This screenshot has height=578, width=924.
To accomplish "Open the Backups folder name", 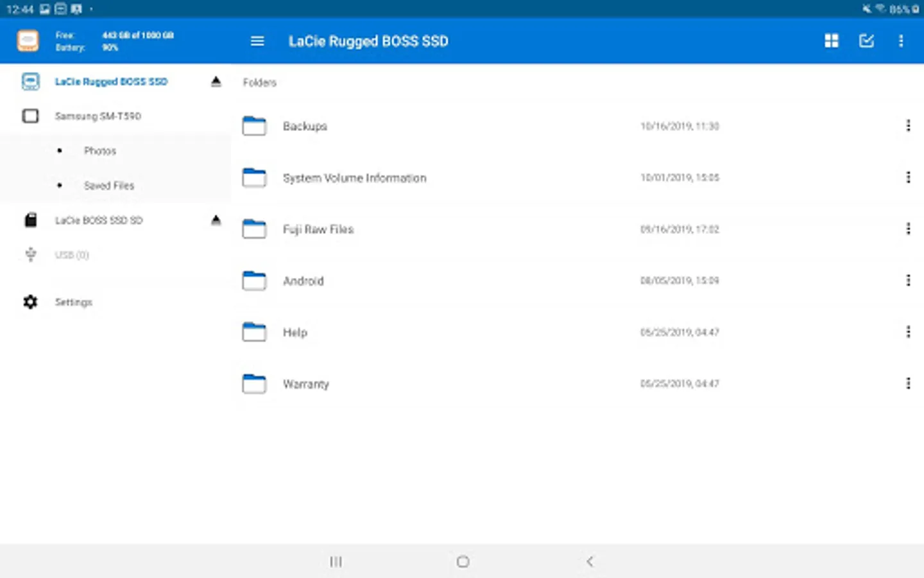I will point(305,126).
